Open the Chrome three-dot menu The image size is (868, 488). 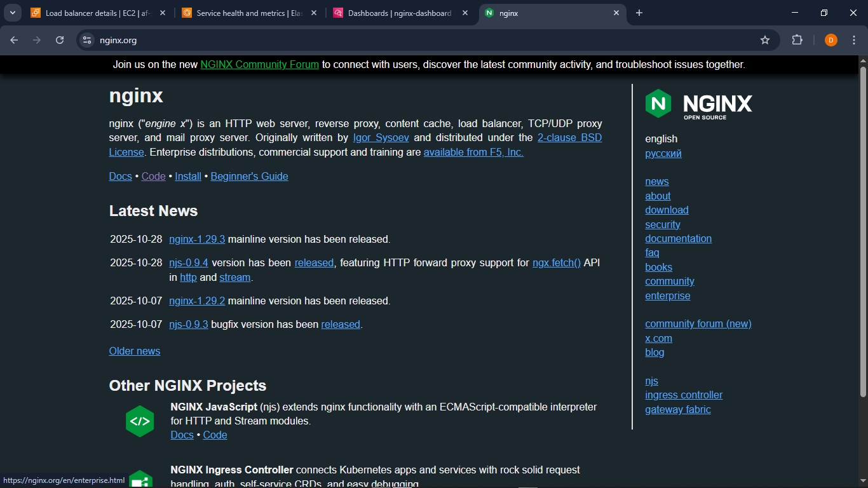pos(855,39)
